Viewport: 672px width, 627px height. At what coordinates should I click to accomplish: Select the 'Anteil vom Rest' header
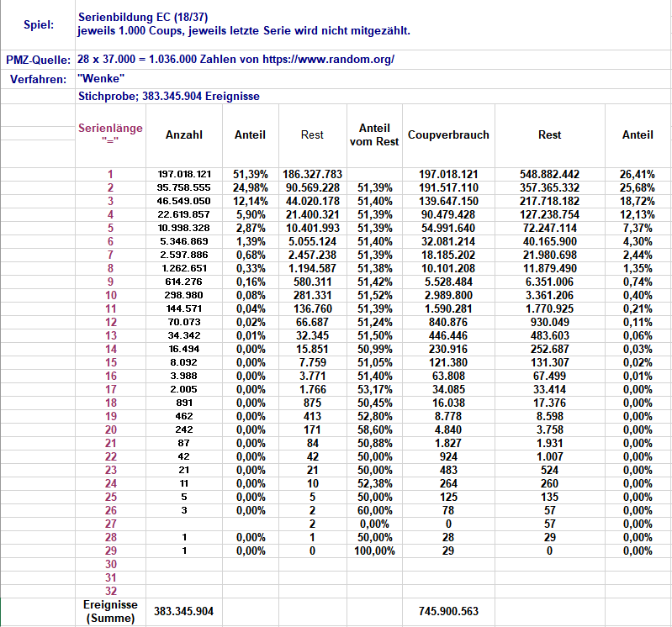374,135
